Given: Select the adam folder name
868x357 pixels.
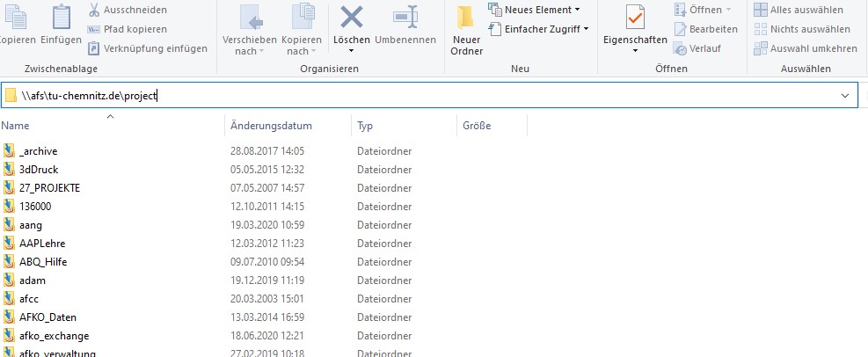Looking at the screenshot, I should [x=33, y=280].
